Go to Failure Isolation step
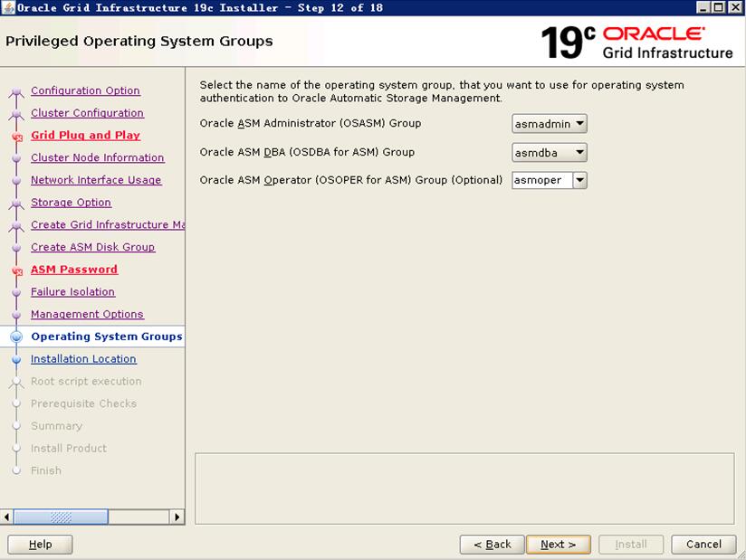Viewport: 746px width, 560px height. point(72,291)
